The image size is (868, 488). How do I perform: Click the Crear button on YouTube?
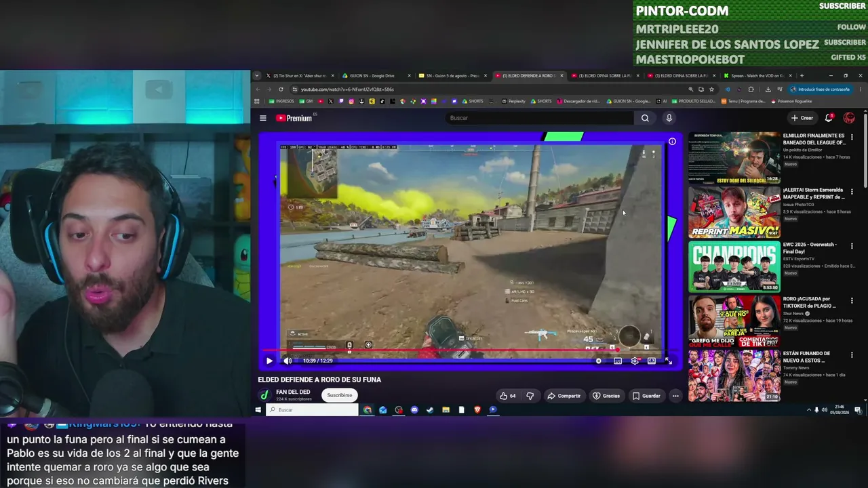tap(802, 118)
